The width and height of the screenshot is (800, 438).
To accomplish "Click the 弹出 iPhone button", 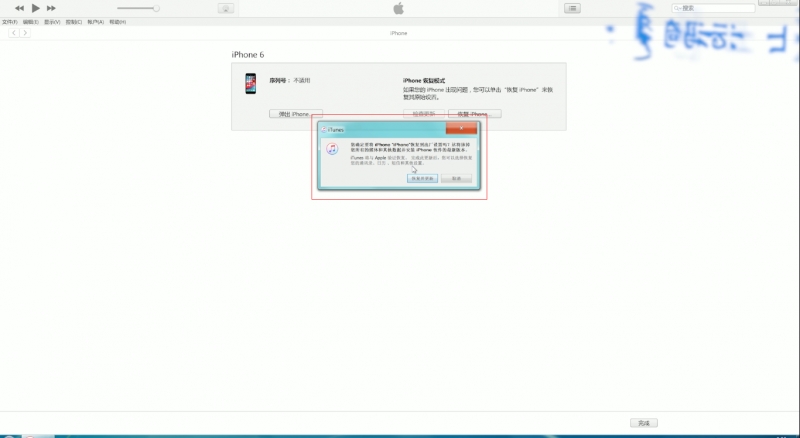I will [x=296, y=114].
